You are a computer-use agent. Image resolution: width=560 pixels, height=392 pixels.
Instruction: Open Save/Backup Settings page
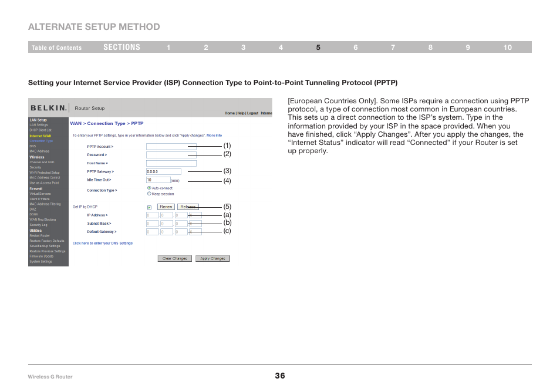[x=45, y=246]
